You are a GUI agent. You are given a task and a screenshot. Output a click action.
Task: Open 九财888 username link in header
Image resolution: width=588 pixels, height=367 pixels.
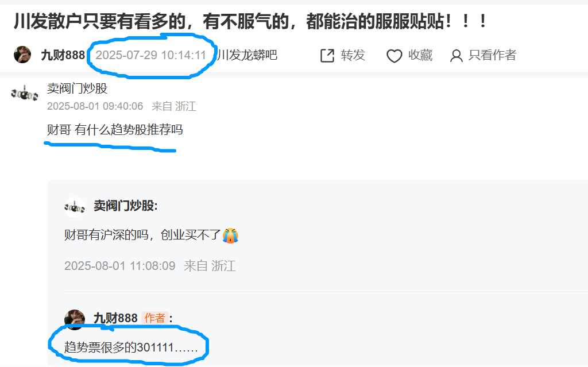63,55
